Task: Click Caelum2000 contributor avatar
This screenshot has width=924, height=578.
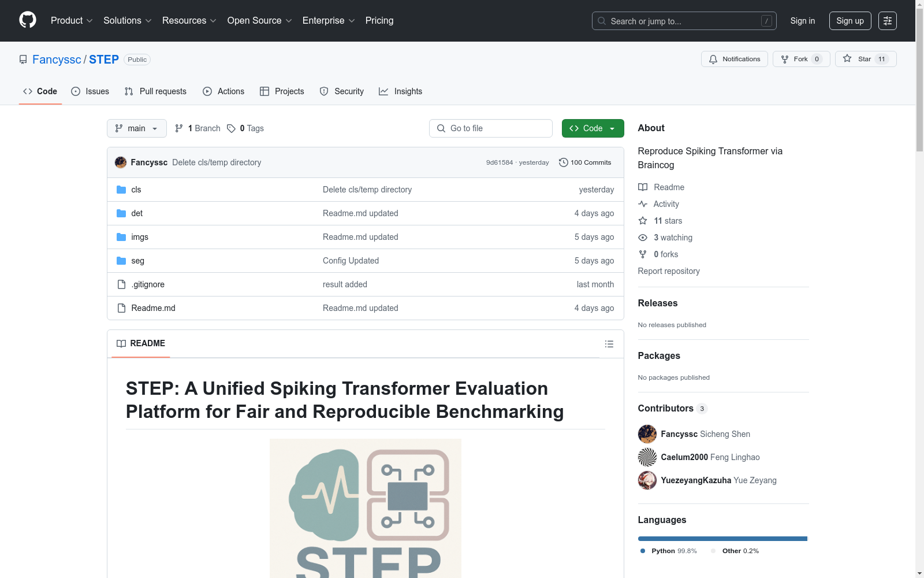Action: 647,457
